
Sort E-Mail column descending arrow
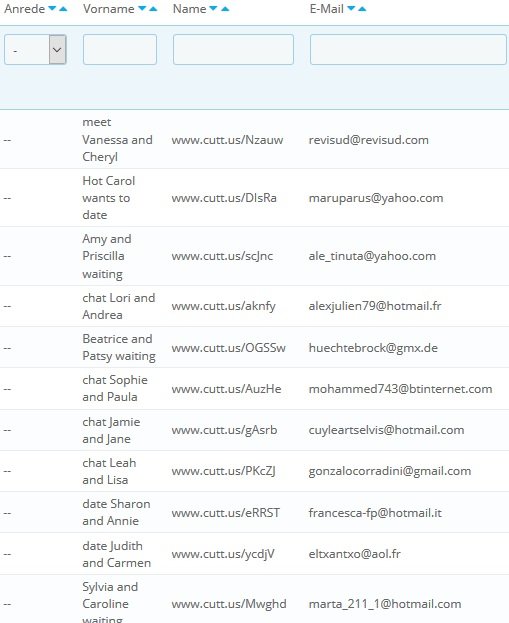tap(351, 8)
